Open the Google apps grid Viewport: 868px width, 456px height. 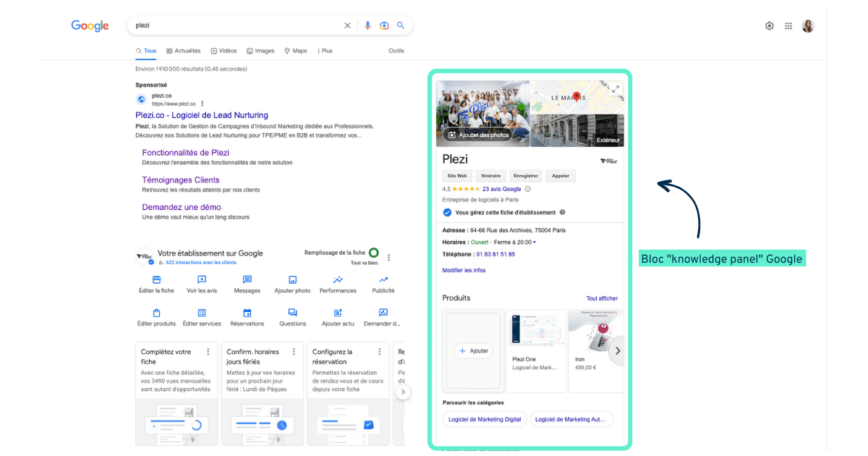pos(788,26)
